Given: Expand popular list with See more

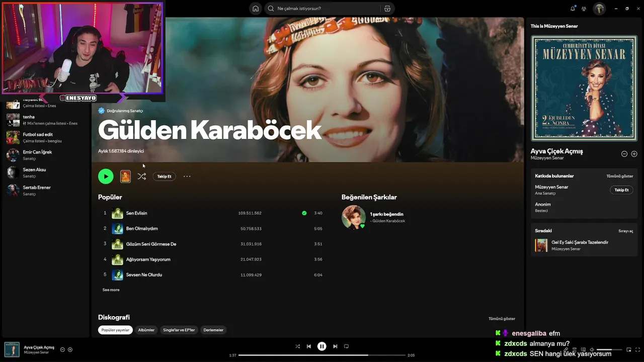Looking at the screenshot, I should click(111, 290).
